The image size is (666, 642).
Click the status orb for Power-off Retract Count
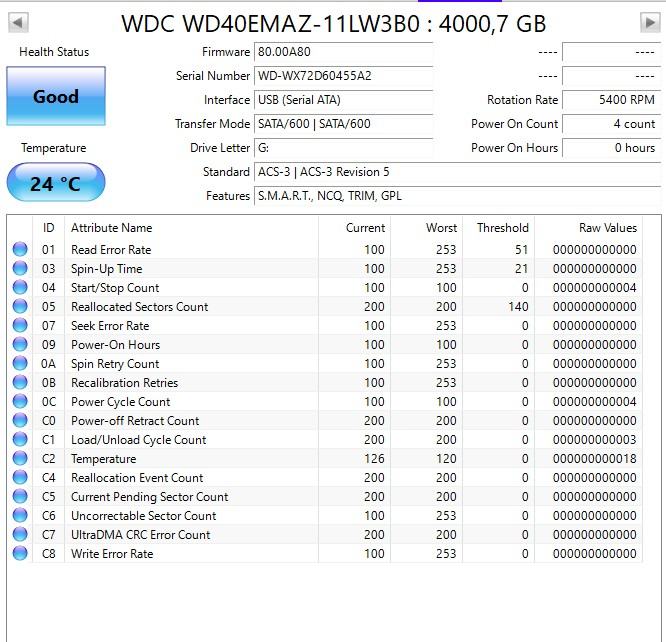coord(20,421)
